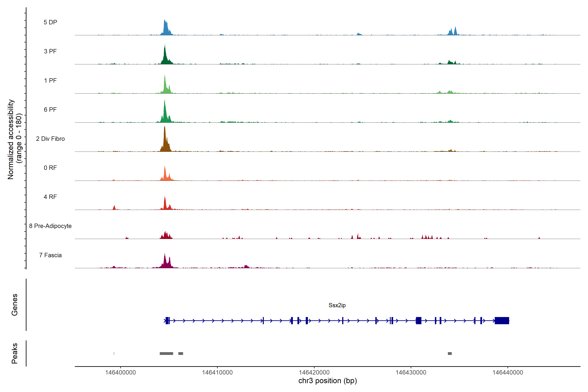Click the rightmost gray peak marker
Screen dimensions: 588x392
450,353
